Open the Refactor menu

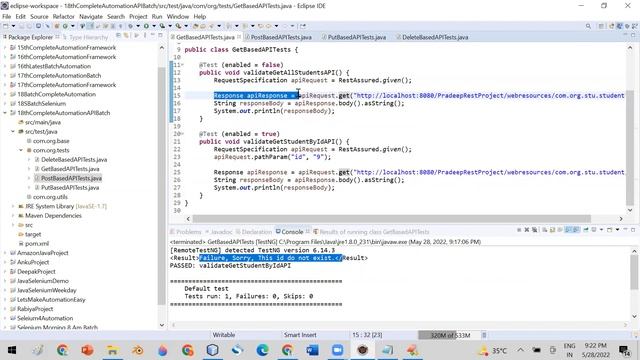(x=63, y=16)
